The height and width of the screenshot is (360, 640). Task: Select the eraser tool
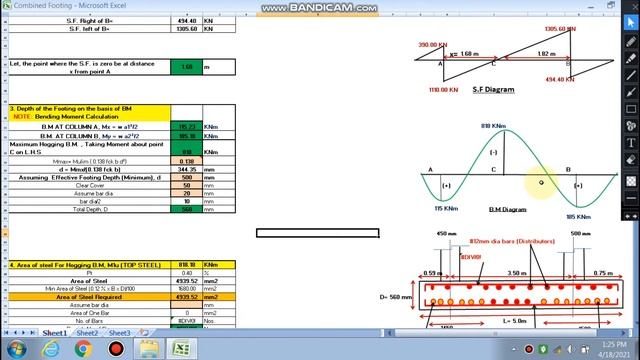coord(631,160)
